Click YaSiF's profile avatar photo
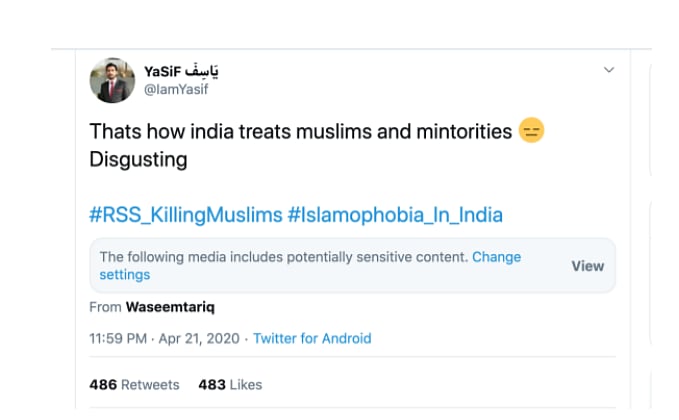Viewport: 679px width, 420px height. (x=112, y=80)
